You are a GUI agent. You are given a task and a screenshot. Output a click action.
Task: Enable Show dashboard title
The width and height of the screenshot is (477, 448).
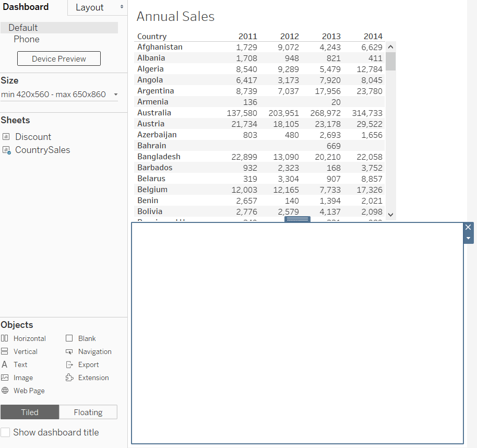[x=6, y=432]
